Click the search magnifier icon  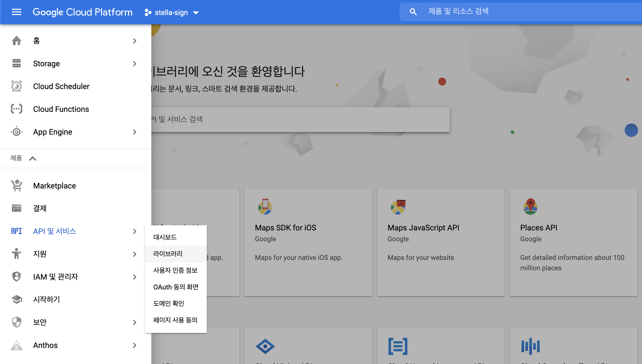[413, 12]
